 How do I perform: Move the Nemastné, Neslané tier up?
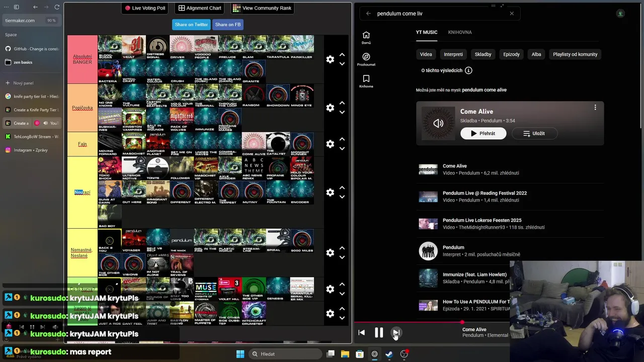click(x=342, y=248)
